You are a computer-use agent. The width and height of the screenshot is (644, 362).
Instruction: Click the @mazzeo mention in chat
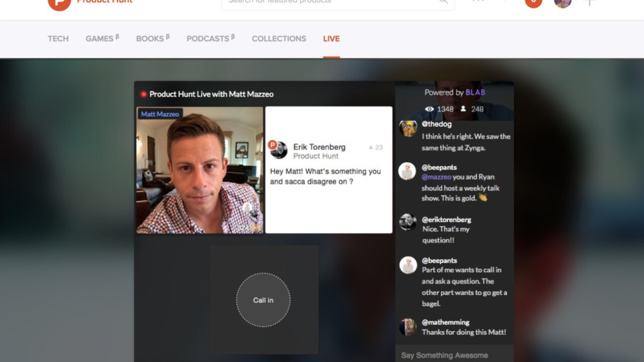[x=436, y=177]
